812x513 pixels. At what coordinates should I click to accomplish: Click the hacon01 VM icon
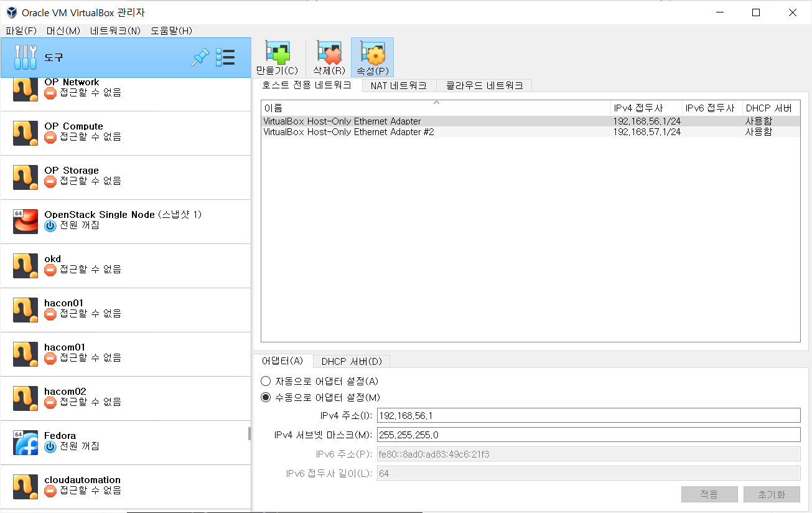click(x=26, y=310)
